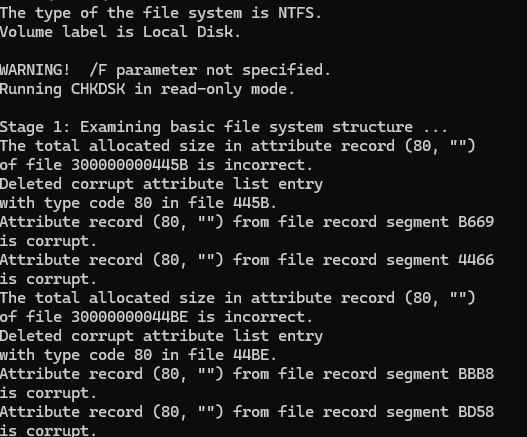This screenshot has width=527, height=437.
Task: Click the 'Volume label is Local Disk' line
Action: 120,32
